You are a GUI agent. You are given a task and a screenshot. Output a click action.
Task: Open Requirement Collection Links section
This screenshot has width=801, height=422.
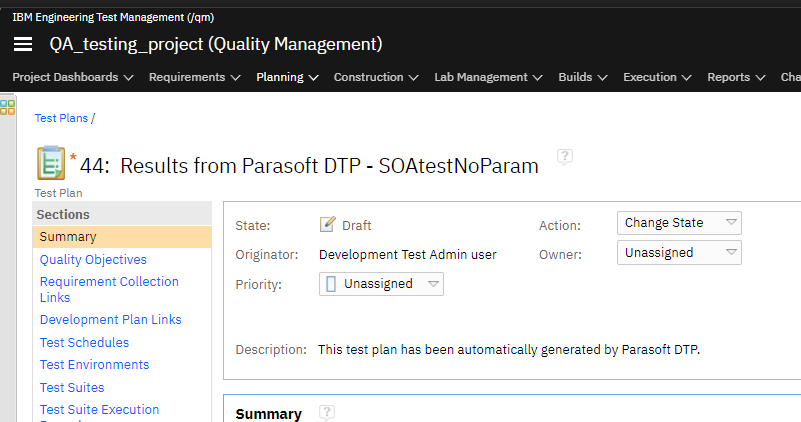click(109, 289)
